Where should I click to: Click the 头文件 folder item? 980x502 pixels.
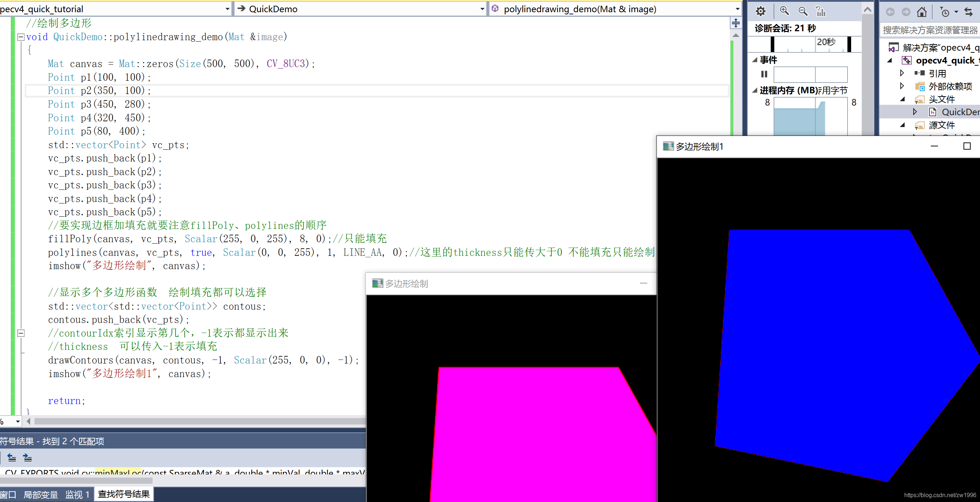point(942,99)
